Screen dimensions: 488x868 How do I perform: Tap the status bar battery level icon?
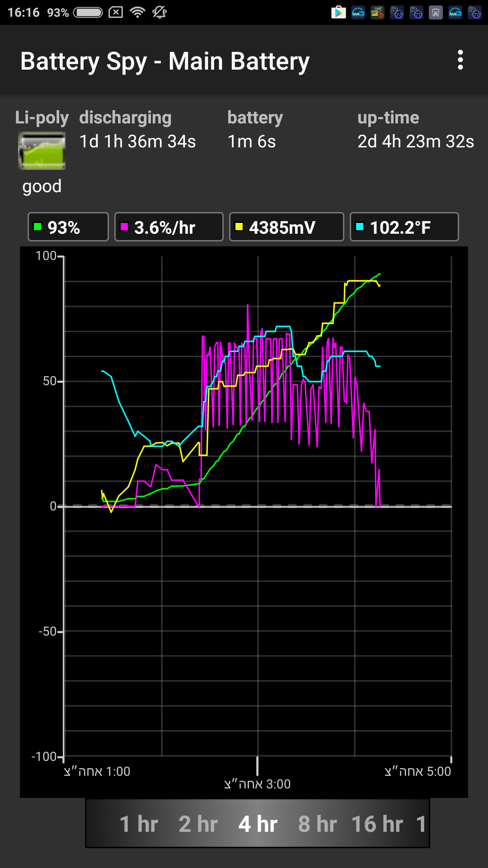[88, 12]
